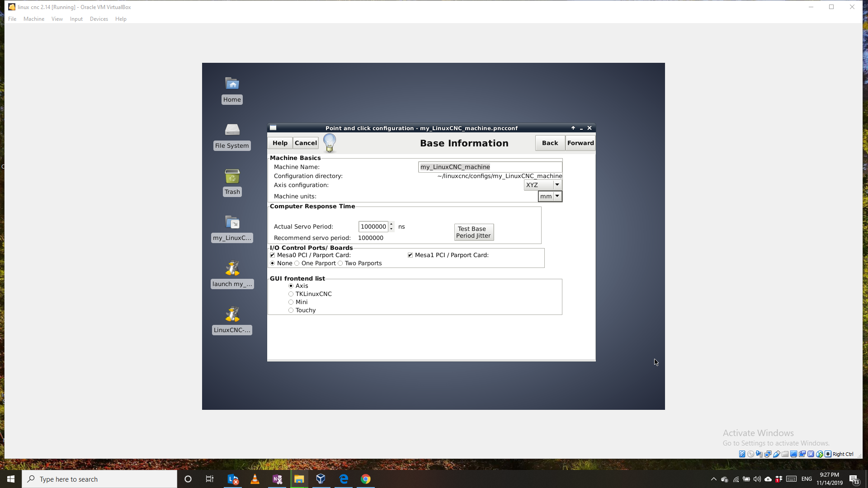Screen dimensions: 868x488
Task: Choose Mini GUI frontend
Action: point(291,302)
